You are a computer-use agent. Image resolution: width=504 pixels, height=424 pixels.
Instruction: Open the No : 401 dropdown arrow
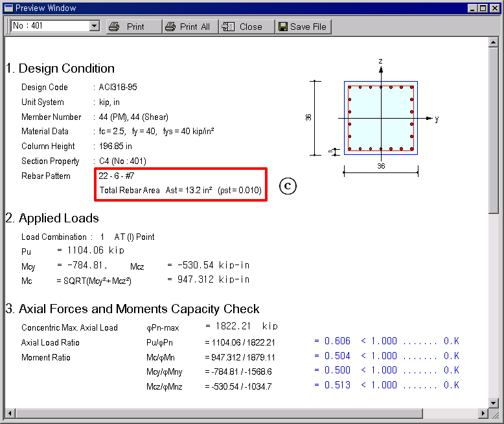[95, 26]
